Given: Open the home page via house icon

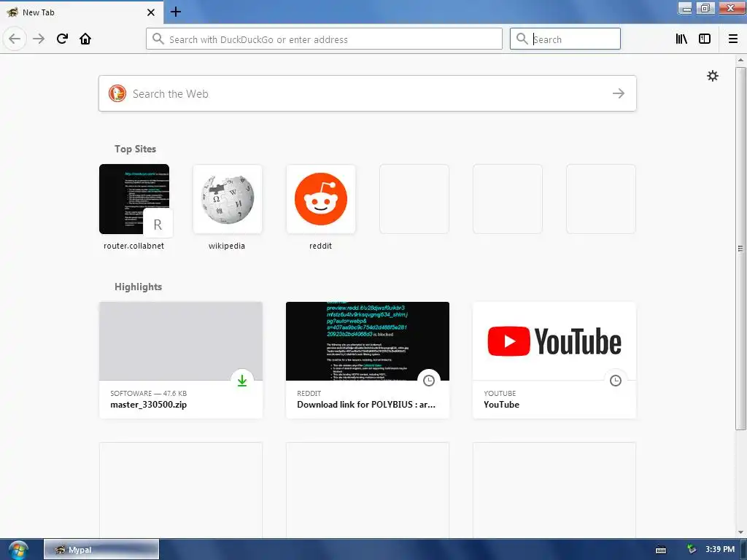Looking at the screenshot, I should click(85, 39).
